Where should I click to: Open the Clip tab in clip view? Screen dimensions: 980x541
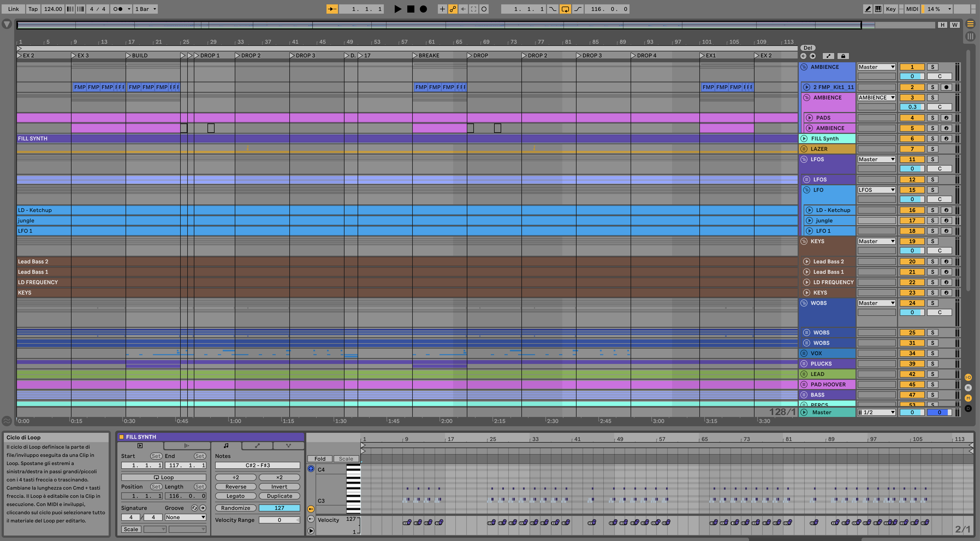(140, 445)
